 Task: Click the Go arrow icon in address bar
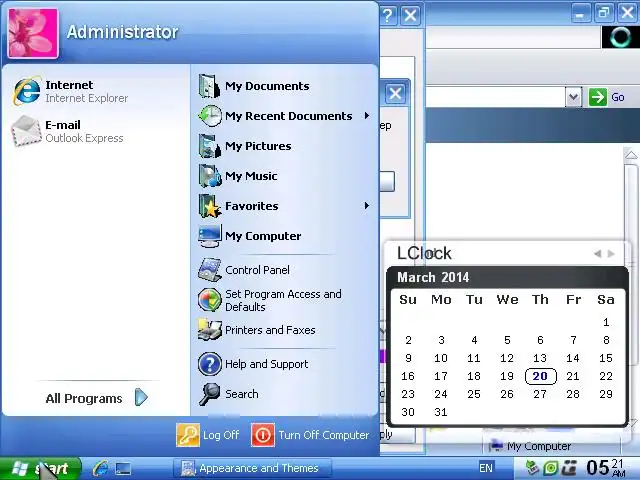598,97
